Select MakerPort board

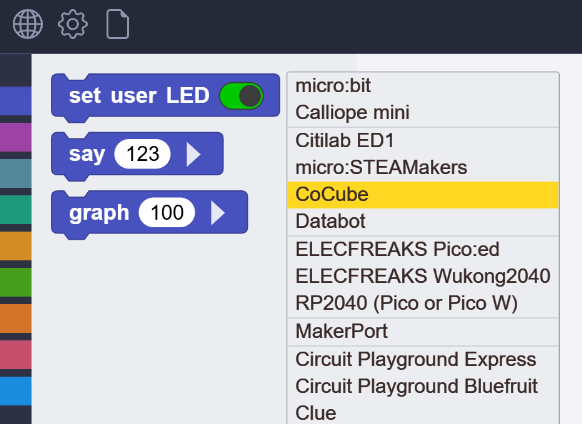[423, 331]
